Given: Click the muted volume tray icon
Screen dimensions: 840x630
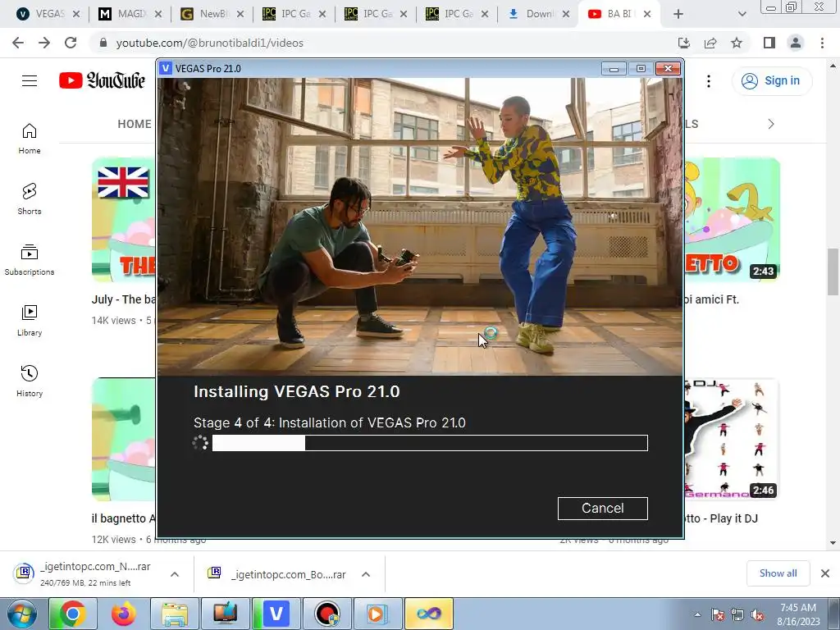Looking at the screenshot, I should point(757,614).
